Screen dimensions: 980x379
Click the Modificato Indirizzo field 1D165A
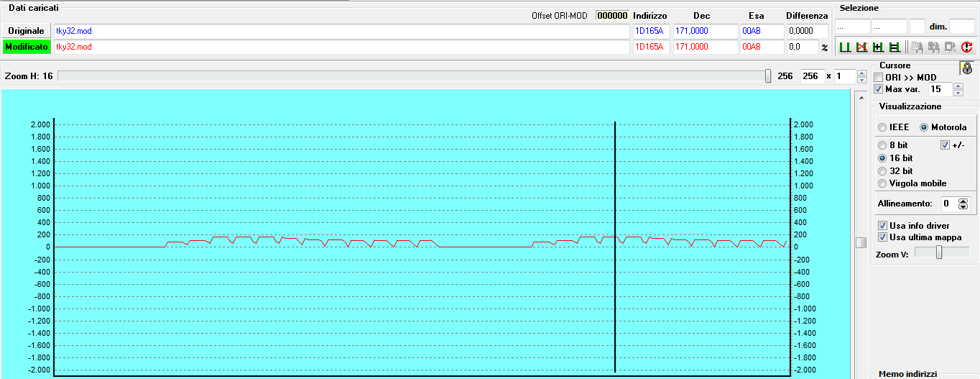(650, 47)
